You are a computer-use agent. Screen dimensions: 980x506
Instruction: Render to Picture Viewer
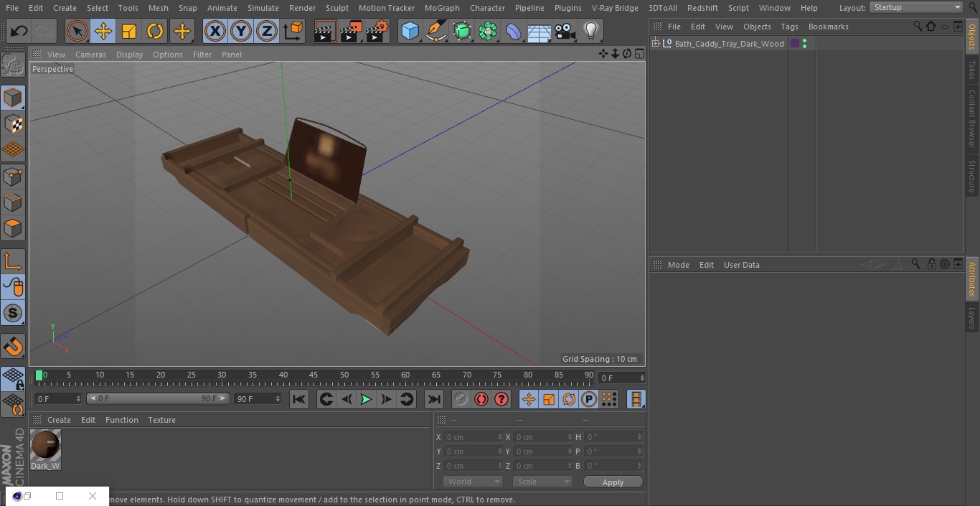351,32
